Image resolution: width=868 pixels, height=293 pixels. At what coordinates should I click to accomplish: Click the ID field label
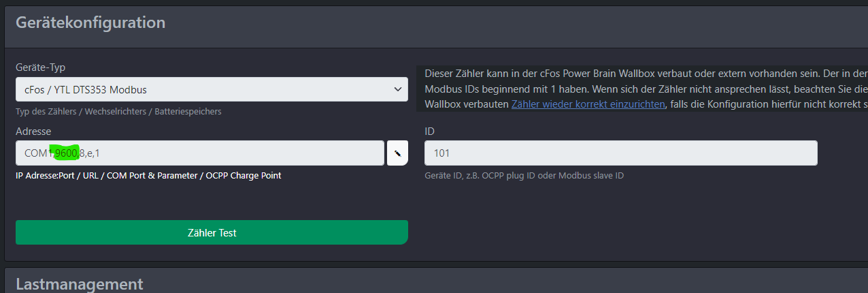point(429,131)
